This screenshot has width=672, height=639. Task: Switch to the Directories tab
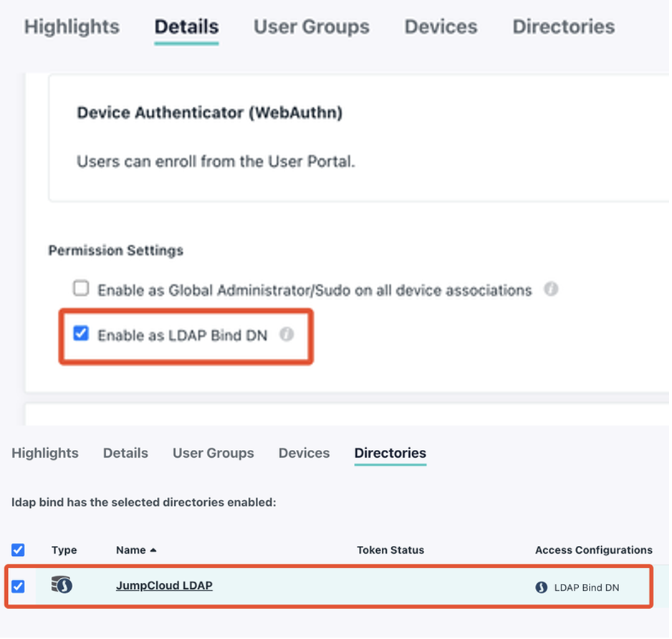coord(390,453)
